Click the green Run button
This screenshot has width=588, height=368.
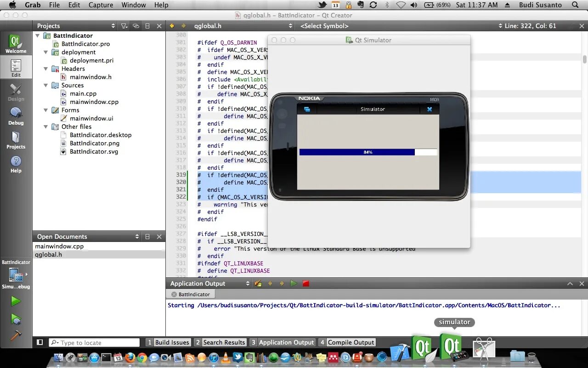[x=16, y=301]
